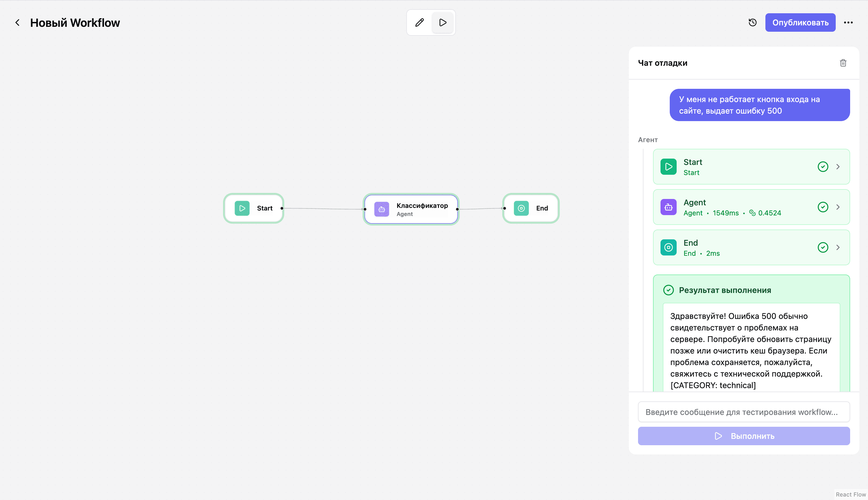Viewport: 868px width, 500px height.
Task: Toggle the success check on the End step
Action: tap(823, 247)
